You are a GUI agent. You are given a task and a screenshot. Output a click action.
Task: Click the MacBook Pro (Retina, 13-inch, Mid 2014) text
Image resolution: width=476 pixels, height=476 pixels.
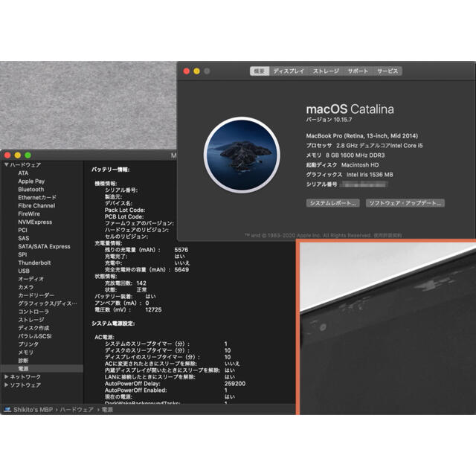click(362, 136)
